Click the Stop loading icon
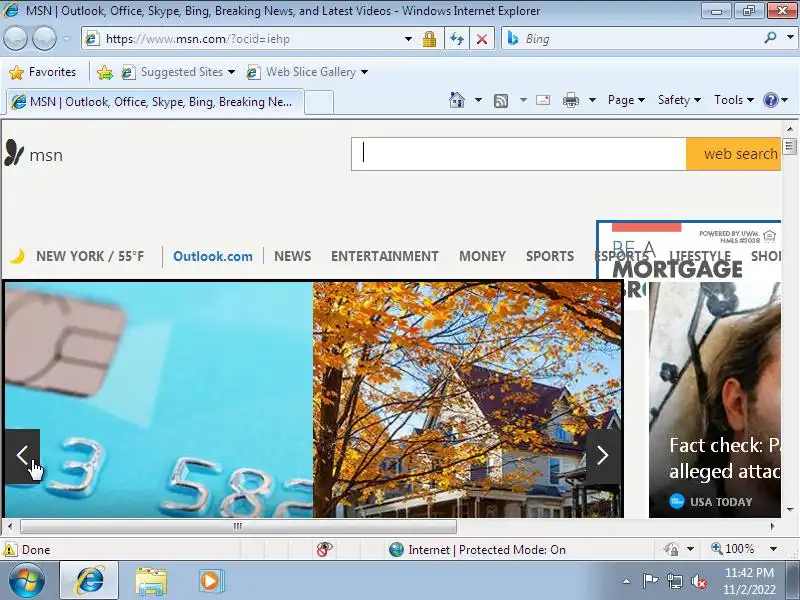Viewport: 800px width, 600px height. pos(482,39)
